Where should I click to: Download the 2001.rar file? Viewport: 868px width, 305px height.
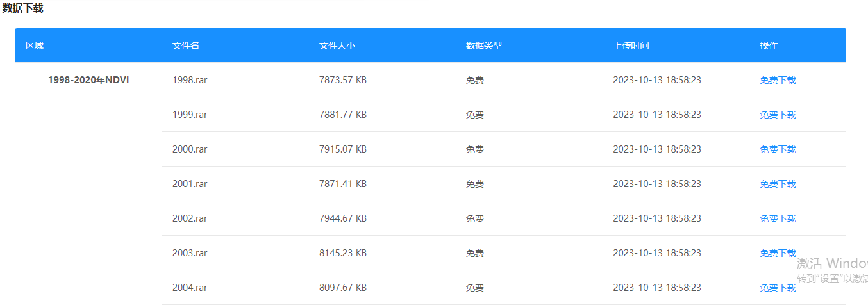click(x=778, y=184)
